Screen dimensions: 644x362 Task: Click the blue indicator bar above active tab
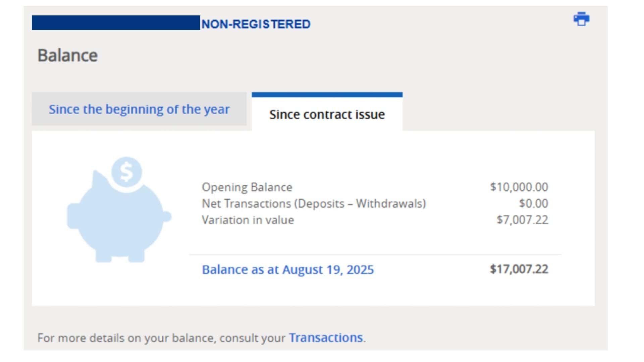coord(327,95)
